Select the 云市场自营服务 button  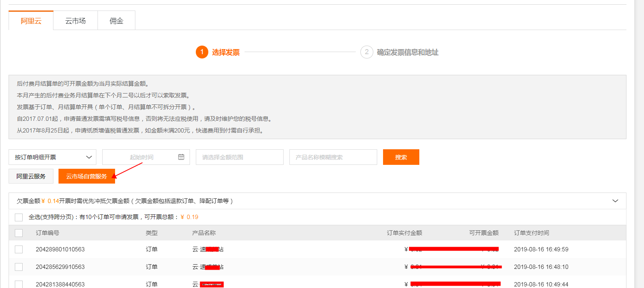pyautogui.click(x=87, y=176)
